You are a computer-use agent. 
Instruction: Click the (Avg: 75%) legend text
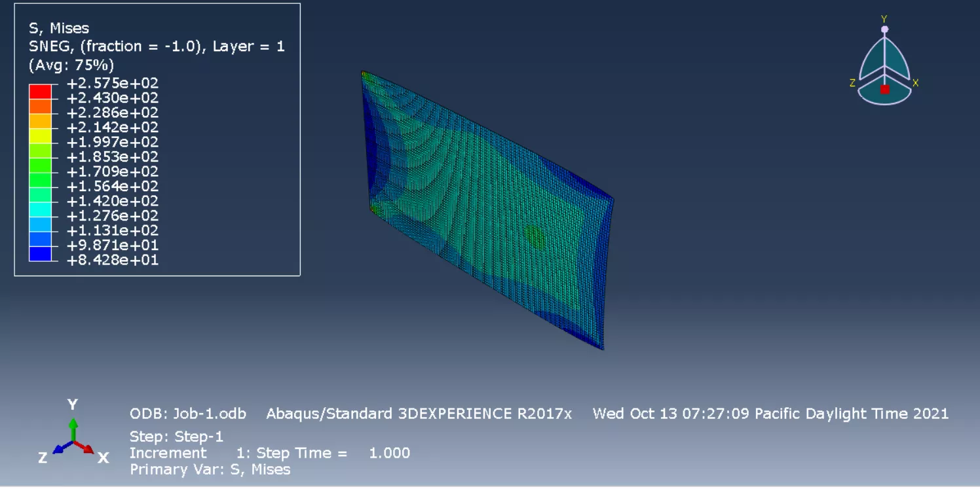click(71, 65)
